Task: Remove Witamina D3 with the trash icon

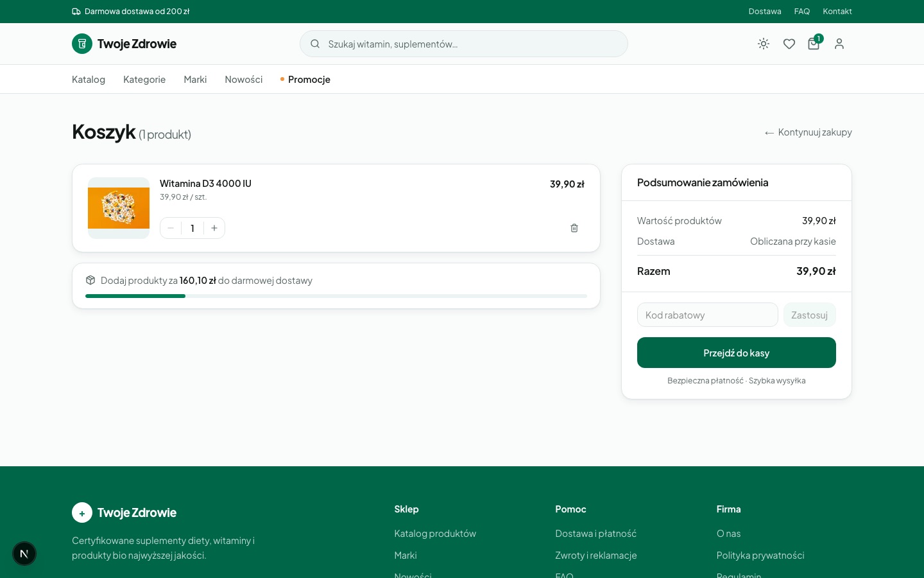Action: pos(574,228)
